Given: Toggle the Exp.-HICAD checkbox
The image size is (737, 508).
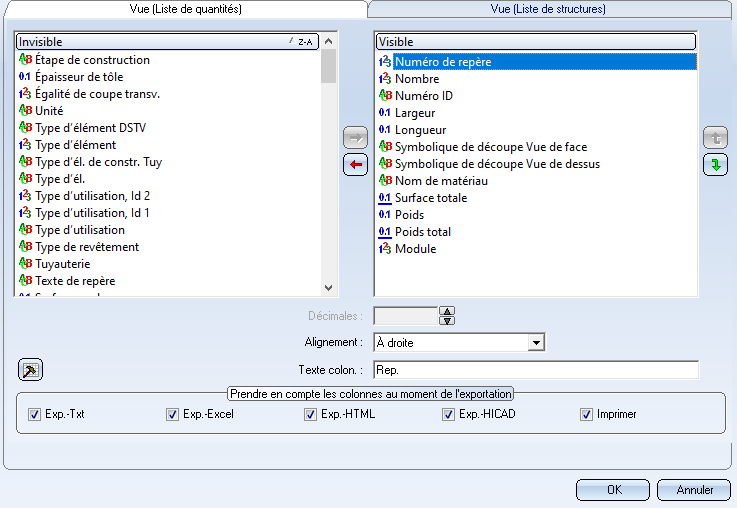Looking at the screenshot, I should click(448, 414).
